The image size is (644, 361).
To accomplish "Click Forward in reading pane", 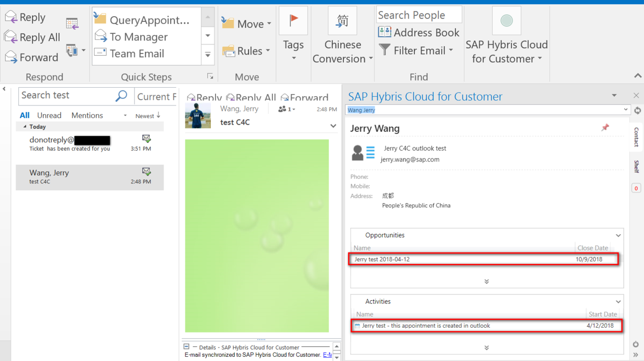I will click(304, 97).
